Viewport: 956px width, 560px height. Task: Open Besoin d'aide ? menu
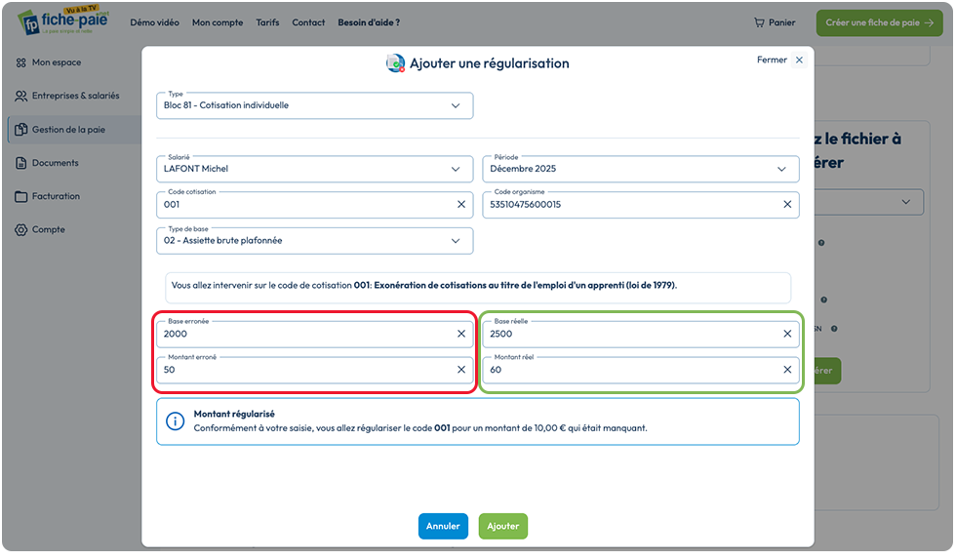(369, 22)
